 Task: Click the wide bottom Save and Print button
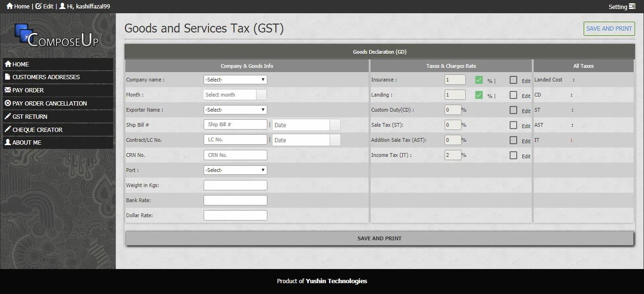(379, 238)
